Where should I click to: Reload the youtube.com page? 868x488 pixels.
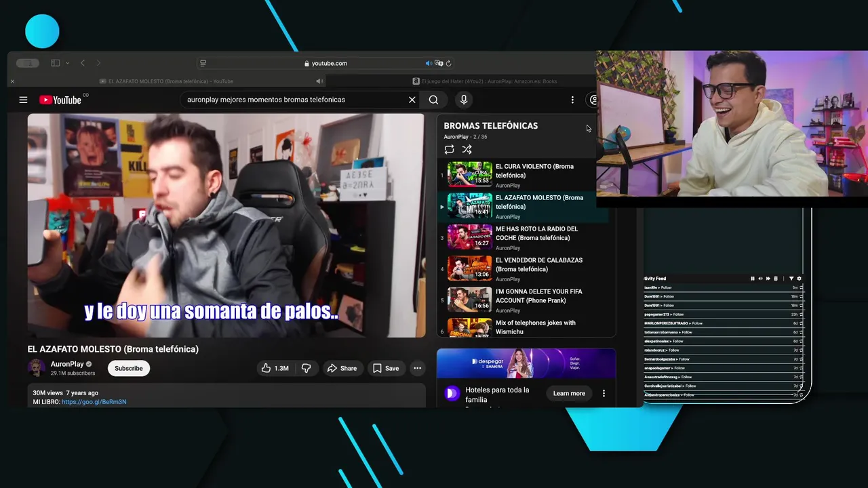[x=448, y=63]
